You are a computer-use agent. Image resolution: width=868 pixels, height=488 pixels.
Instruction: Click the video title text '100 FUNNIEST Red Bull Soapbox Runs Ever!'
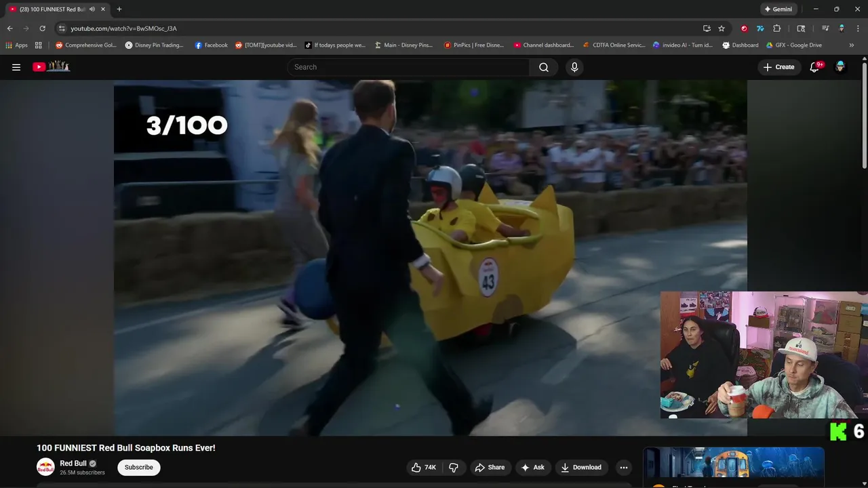[x=126, y=448]
